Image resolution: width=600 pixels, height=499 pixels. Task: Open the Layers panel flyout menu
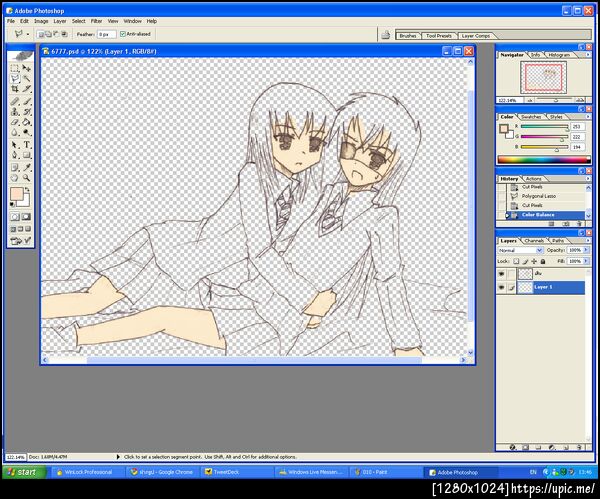(588, 241)
